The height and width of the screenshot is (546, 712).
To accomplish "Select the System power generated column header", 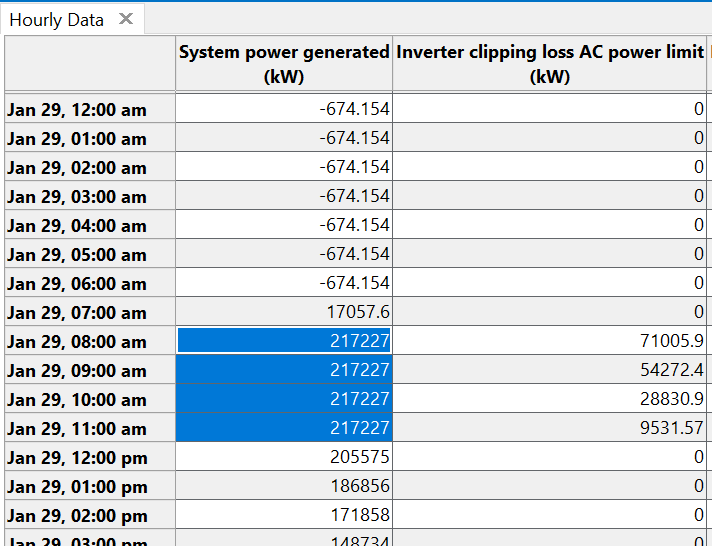I will click(284, 64).
